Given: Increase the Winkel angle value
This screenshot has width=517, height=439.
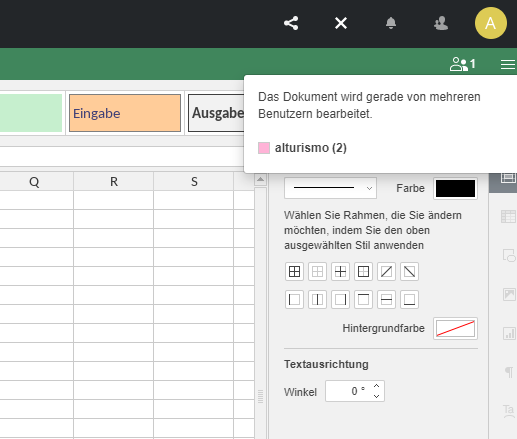Looking at the screenshot, I should (377, 386).
